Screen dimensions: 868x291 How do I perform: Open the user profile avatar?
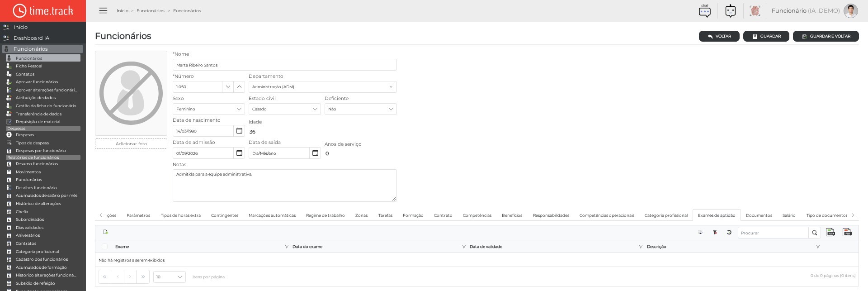pyautogui.click(x=850, y=11)
